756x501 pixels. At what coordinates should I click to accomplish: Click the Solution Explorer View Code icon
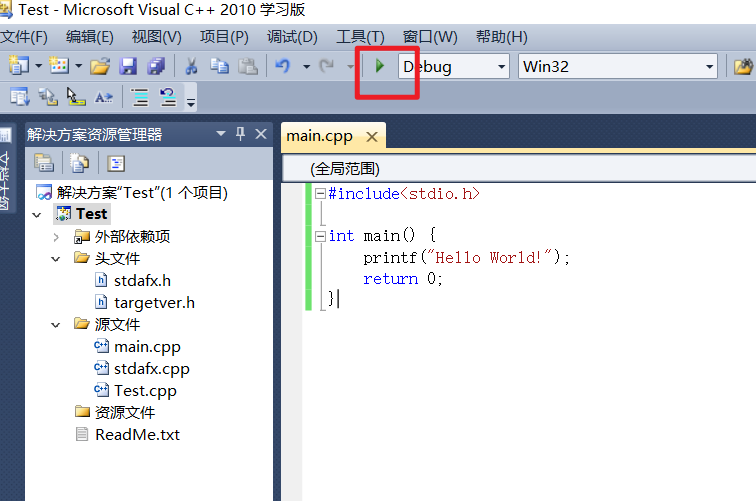[116, 163]
